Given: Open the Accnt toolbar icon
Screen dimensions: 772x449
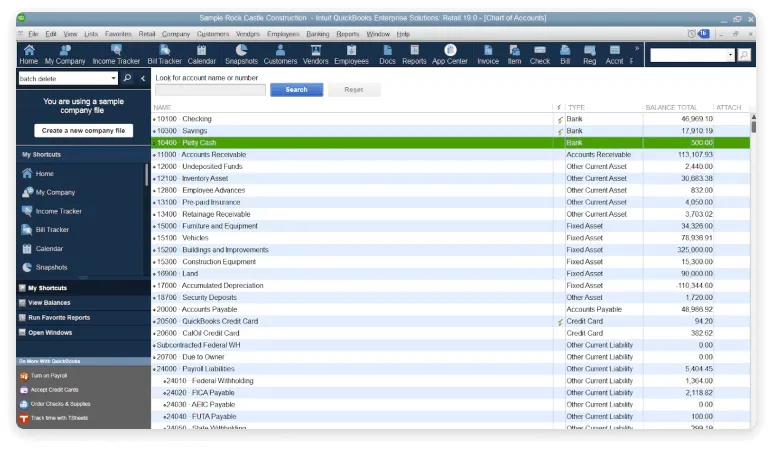Looking at the screenshot, I should [614, 55].
